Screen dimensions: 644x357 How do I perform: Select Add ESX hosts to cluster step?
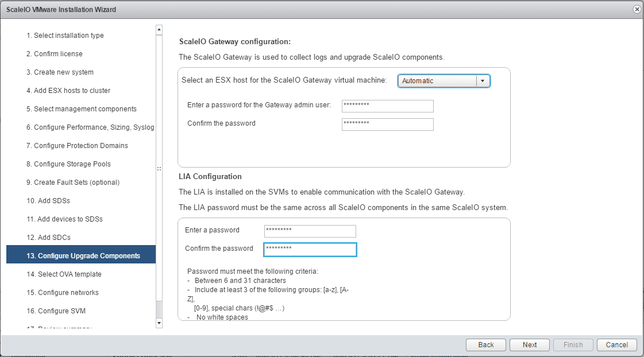point(68,91)
